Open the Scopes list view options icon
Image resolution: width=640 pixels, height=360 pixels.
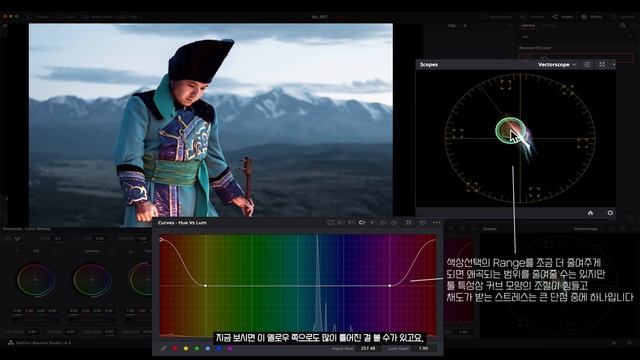click(587, 64)
